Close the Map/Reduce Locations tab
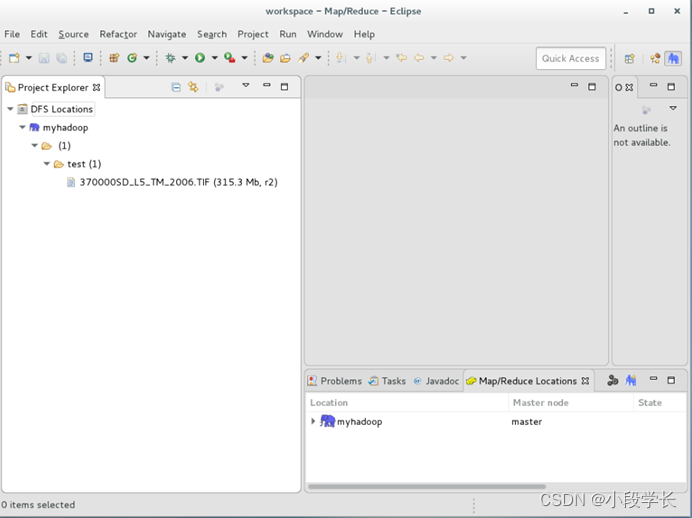The image size is (692, 518). click(585, 381)
